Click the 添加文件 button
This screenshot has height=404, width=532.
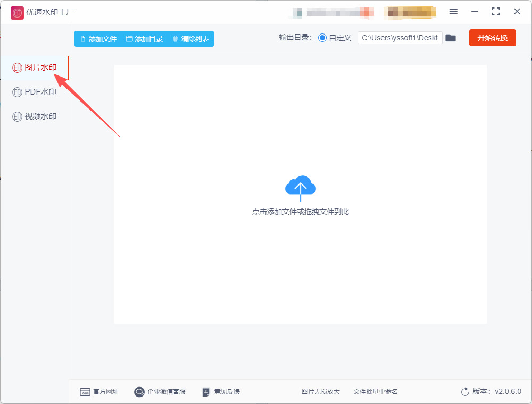coord(98,39)
